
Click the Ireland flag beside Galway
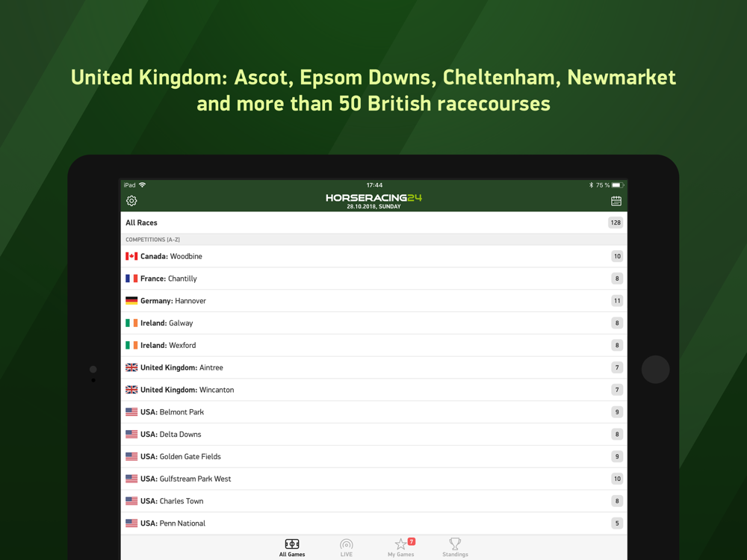(131, 323)
